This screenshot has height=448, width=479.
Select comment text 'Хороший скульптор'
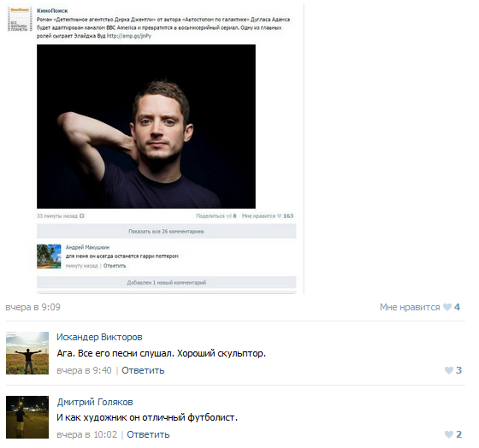tap(222, 354)
